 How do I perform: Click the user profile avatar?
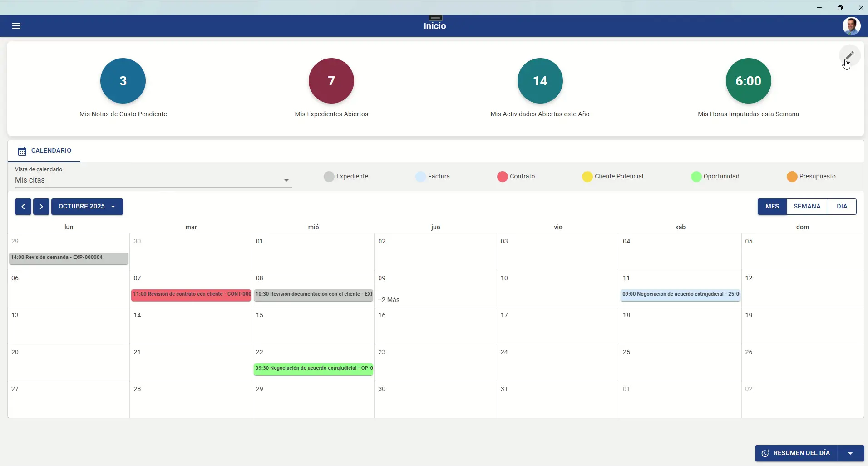pos(851,26)
